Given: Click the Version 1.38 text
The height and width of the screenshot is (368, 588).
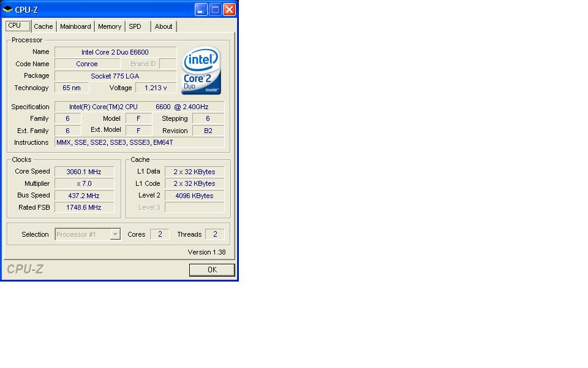Looking at the screenshot, I should [206, 252].
